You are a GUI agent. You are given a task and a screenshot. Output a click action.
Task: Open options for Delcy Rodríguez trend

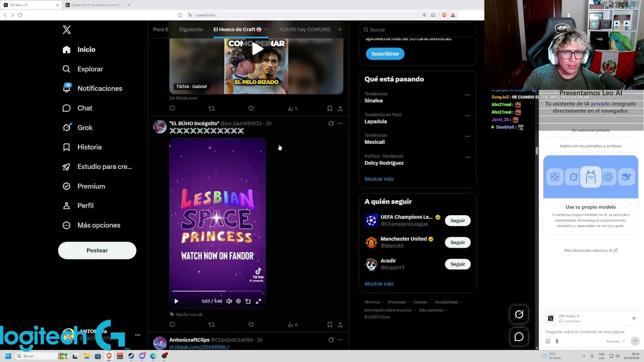tap(467, 157)
